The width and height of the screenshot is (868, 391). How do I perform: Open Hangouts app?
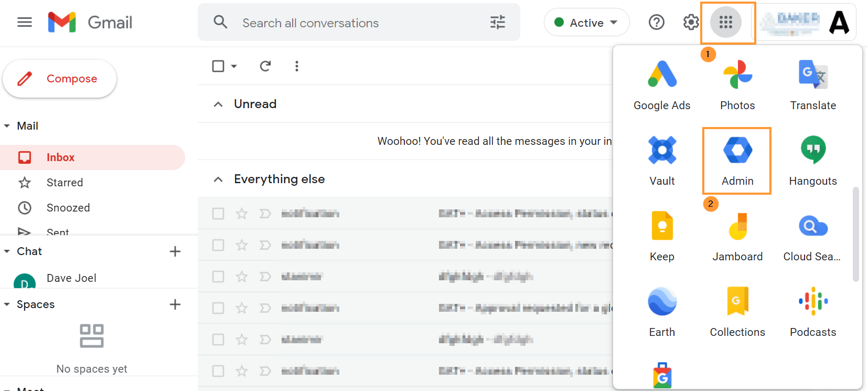point(813,161)
